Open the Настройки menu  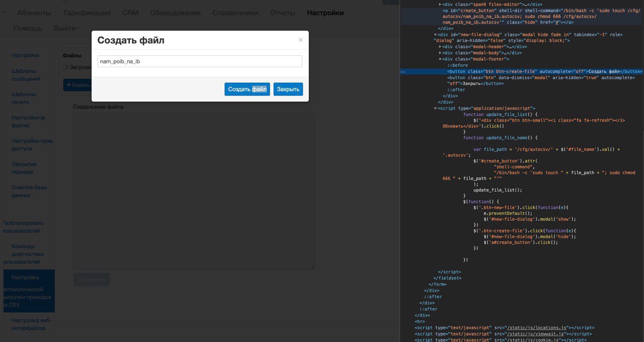coord(325,13)
